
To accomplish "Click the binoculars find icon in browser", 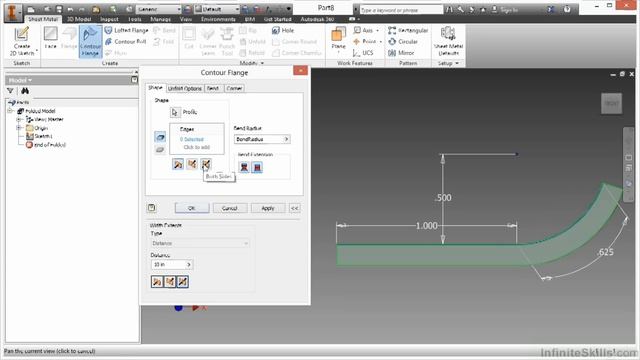I will [x=25, y=91].
